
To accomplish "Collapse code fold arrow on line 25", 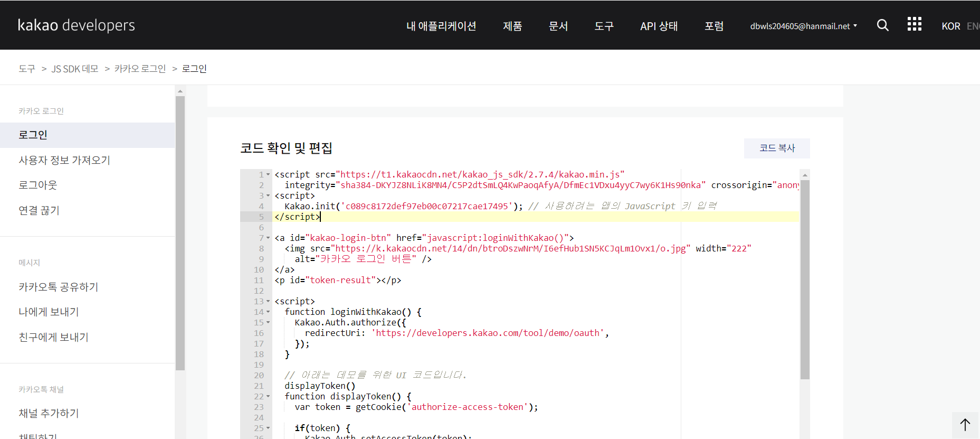I will [x=268, y=428].
